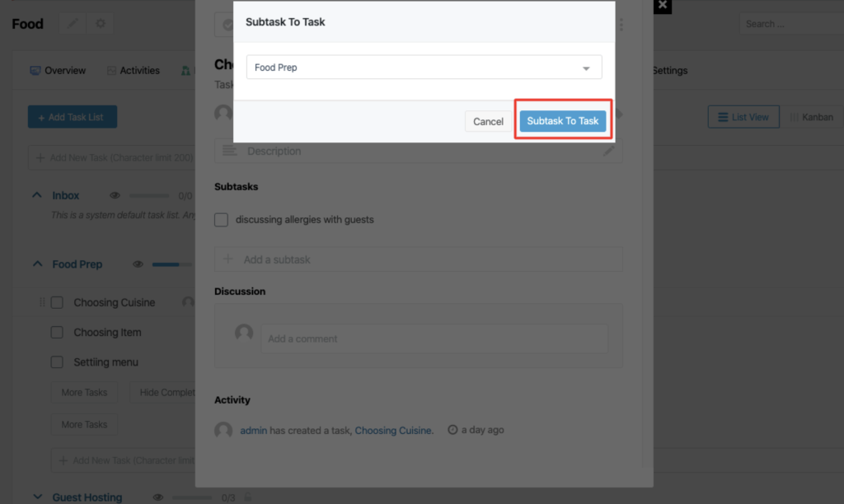Click the description edit pencil icon

[609, 152]
